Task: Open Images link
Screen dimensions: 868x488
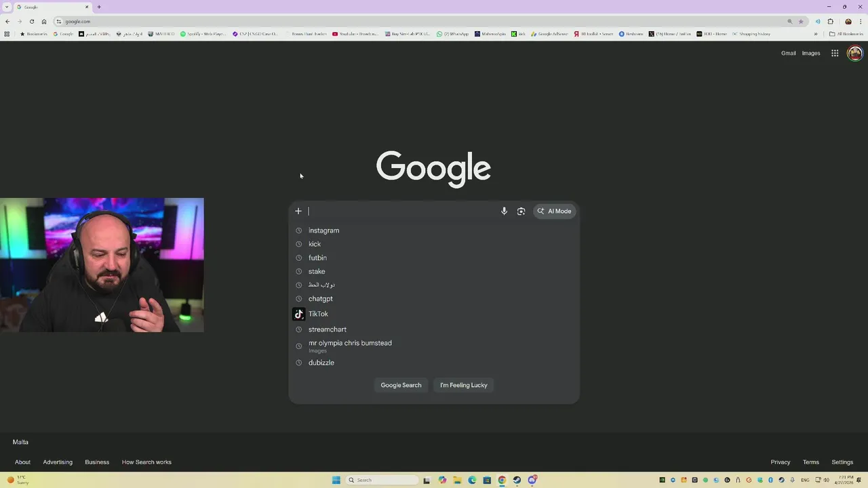Action: pyautogui.click(x=811, y=53)
